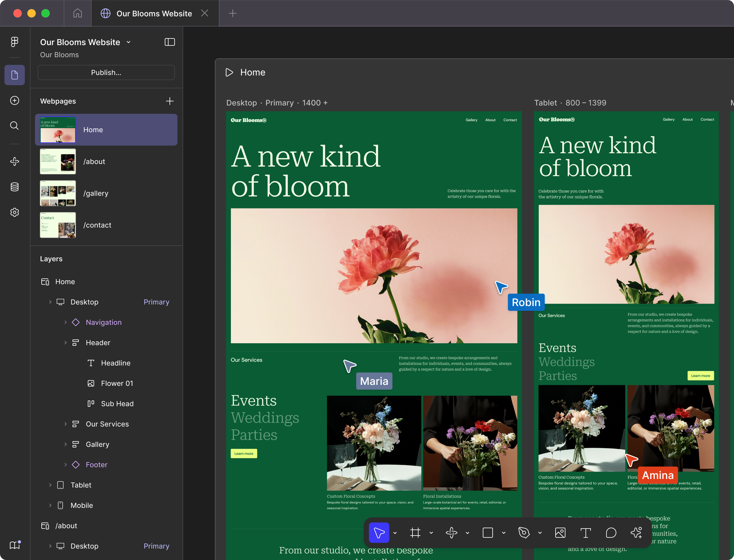Open the shape tool dropdown arrow
The height and width of the screenshot is (560, 734).
503,533
